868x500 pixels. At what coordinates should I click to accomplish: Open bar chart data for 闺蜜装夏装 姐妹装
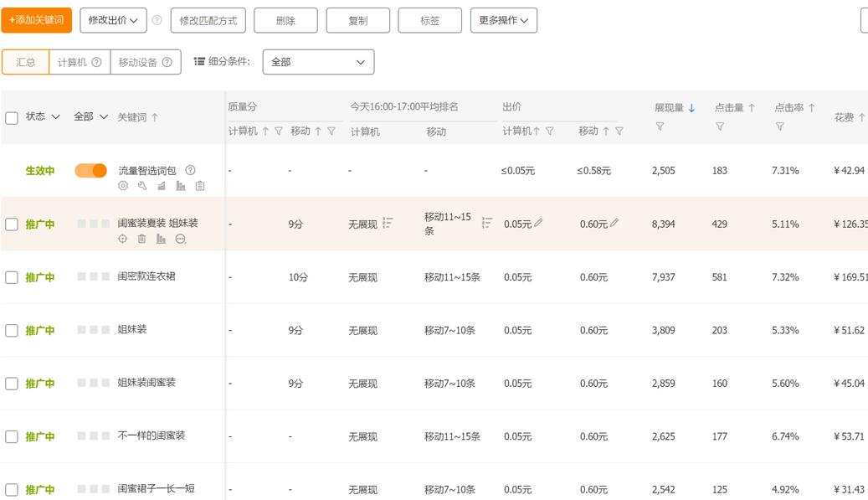coord(162,238)
